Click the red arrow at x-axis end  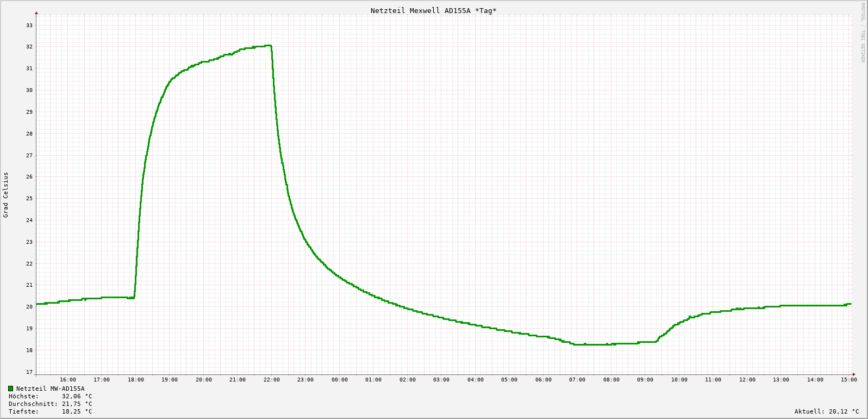(x=854, y=374)
